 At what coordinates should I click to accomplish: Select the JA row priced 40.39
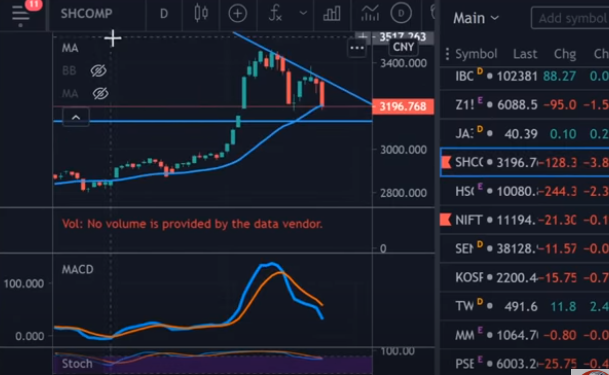[x=524, y=134]
